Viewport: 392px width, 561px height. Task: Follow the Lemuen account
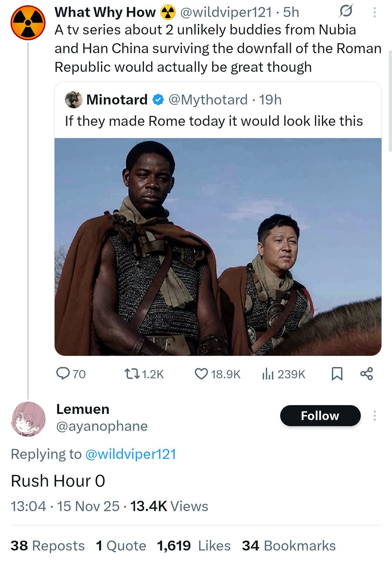(x=320, y=416)
